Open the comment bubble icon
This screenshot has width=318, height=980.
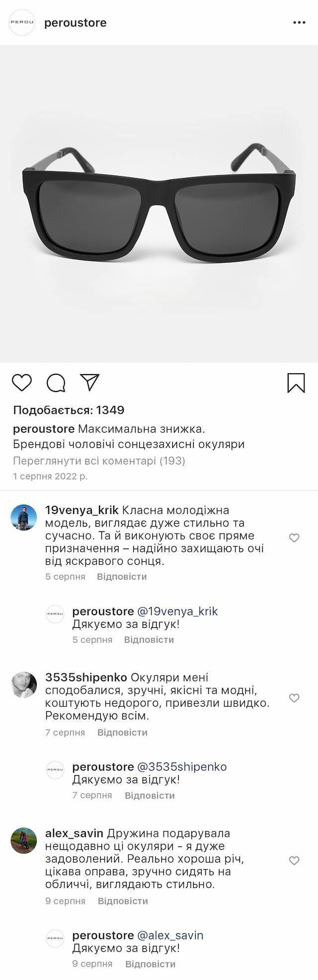[56, 383]
